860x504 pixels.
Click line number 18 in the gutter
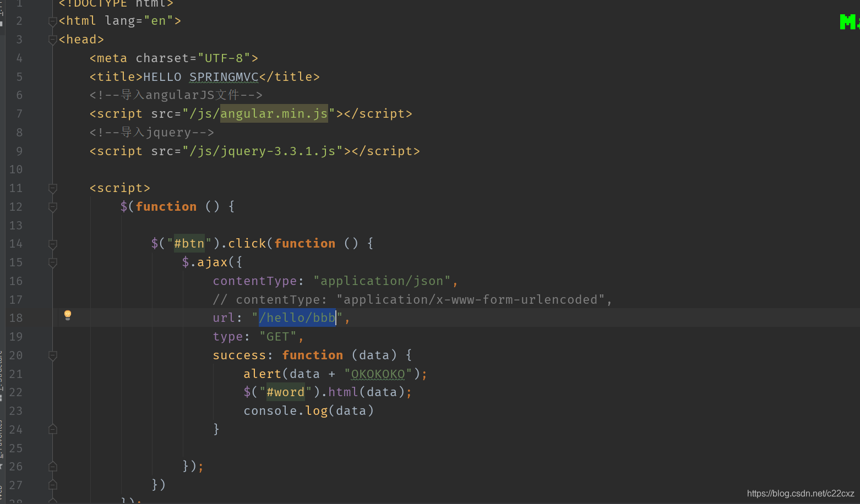16,318
